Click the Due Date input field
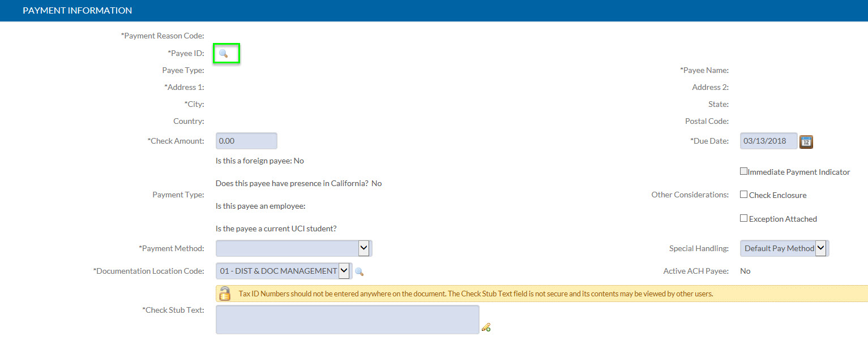The width and height of the screenshot is (868, 345). (x=768, y=141)
